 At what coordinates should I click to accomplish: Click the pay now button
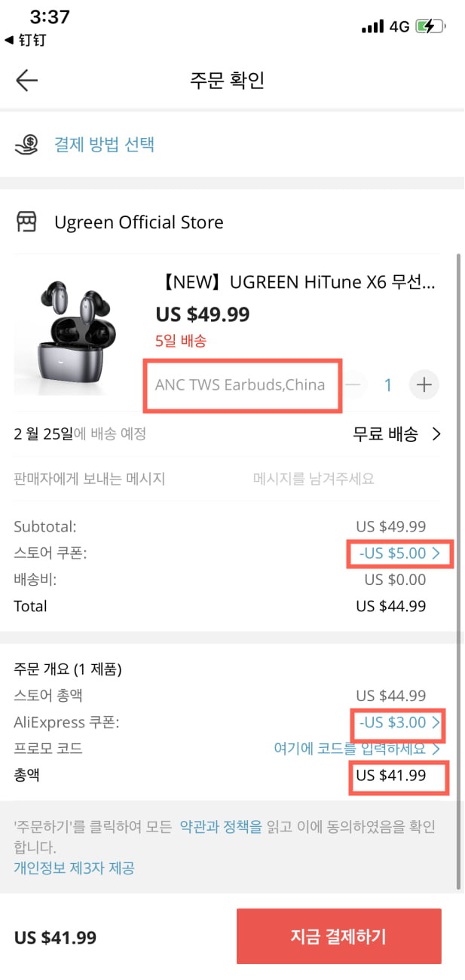(x=338, y=936)
